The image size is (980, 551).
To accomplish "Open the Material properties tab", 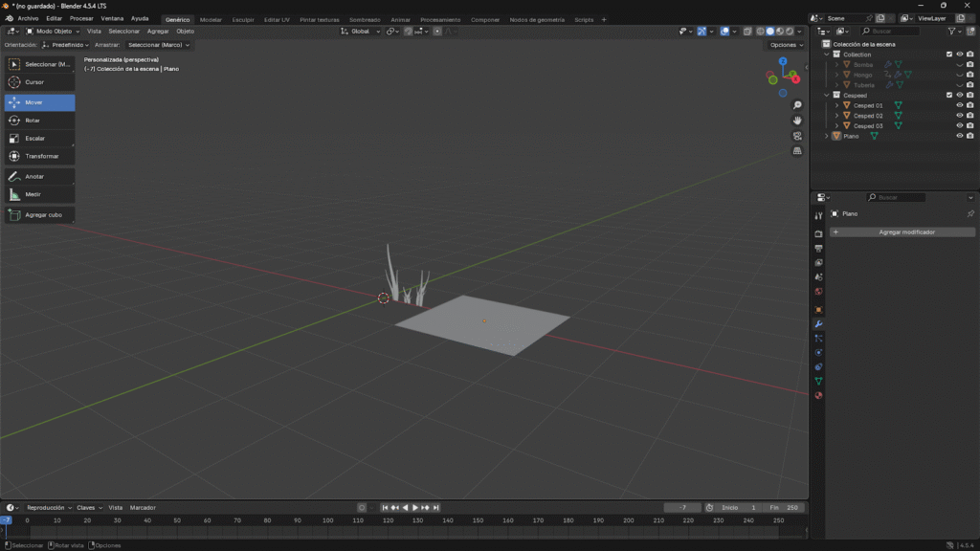I will click(818, 396).
